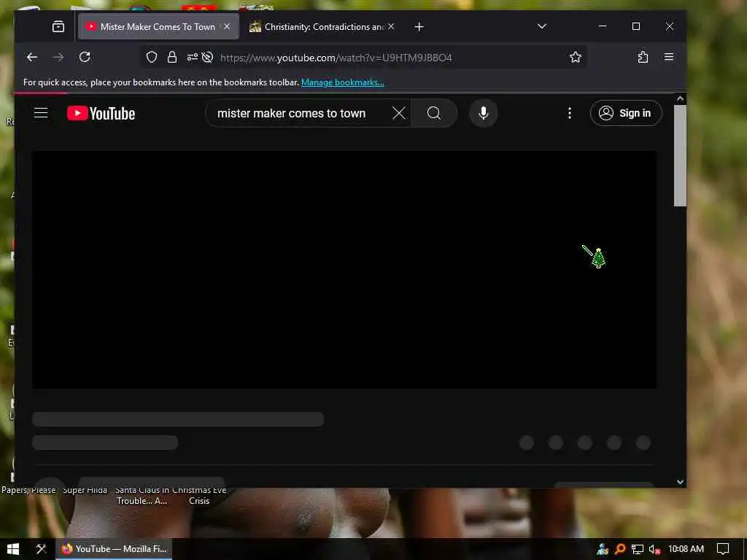Select Papers, Please desktop shortcut
747x560 pixels.
[28, 490]
